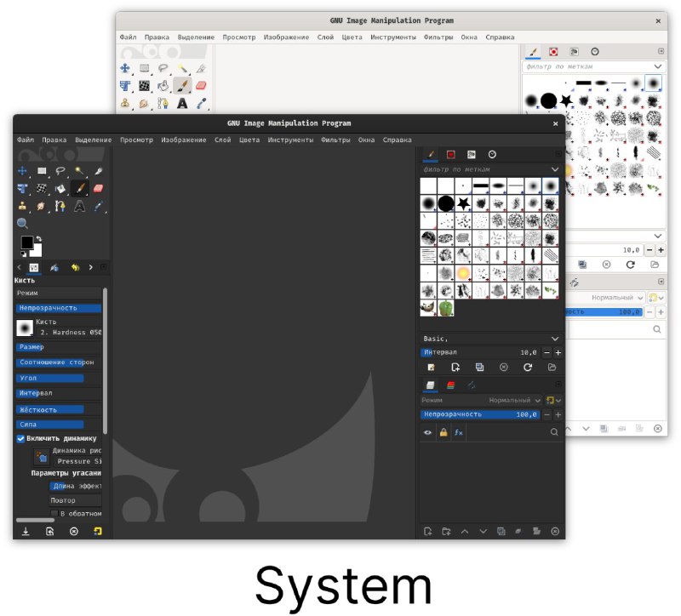Click New layer icon in dark layers panel
The width and height of the screenshot is (681, 616).
[x=428, y=532]
